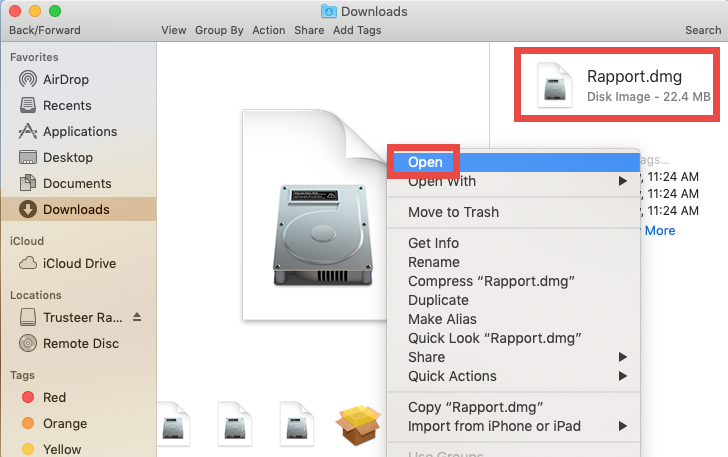This screenshot has width=728, height=457.
Task: Click the "Disk Image - 22.4 MB" text
Action: coord(649,97)
